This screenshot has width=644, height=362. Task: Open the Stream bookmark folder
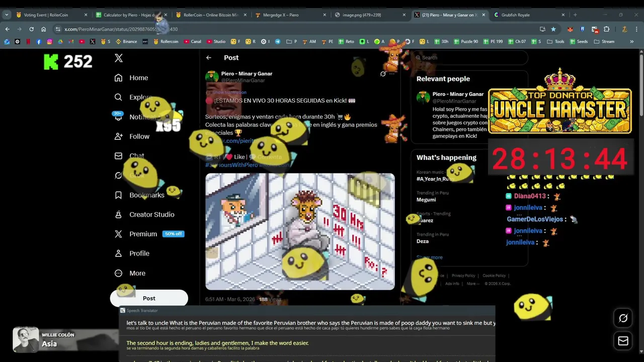pyautogui.click(x=604, y=42)
